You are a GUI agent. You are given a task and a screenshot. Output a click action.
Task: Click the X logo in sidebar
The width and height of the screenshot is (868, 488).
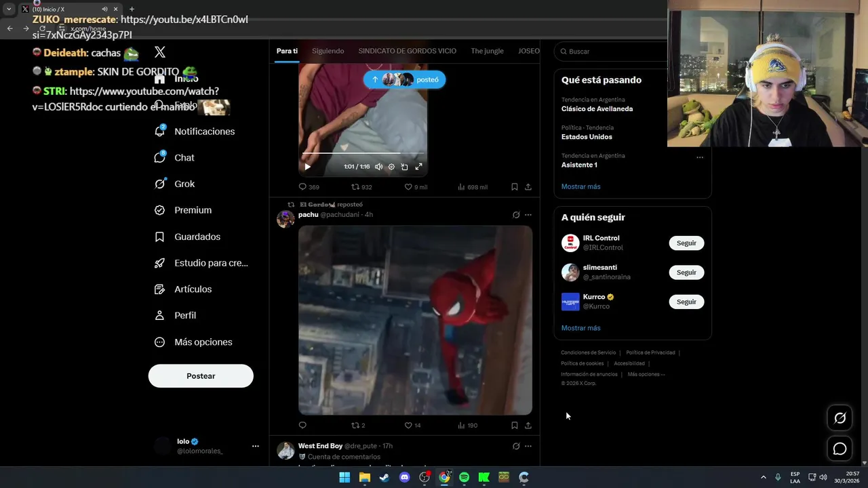tap(160, 52)
